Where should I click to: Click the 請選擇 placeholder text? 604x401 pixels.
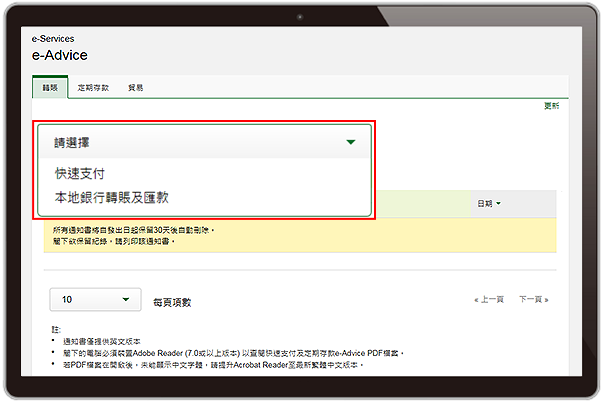click(72, 143)
